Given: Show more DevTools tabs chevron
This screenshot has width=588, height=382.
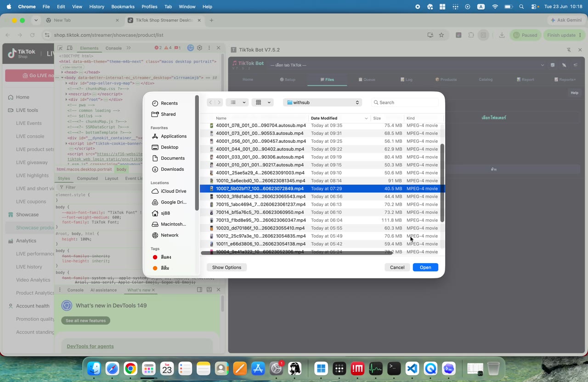Looking at the screenshot, I should [129, 48].
